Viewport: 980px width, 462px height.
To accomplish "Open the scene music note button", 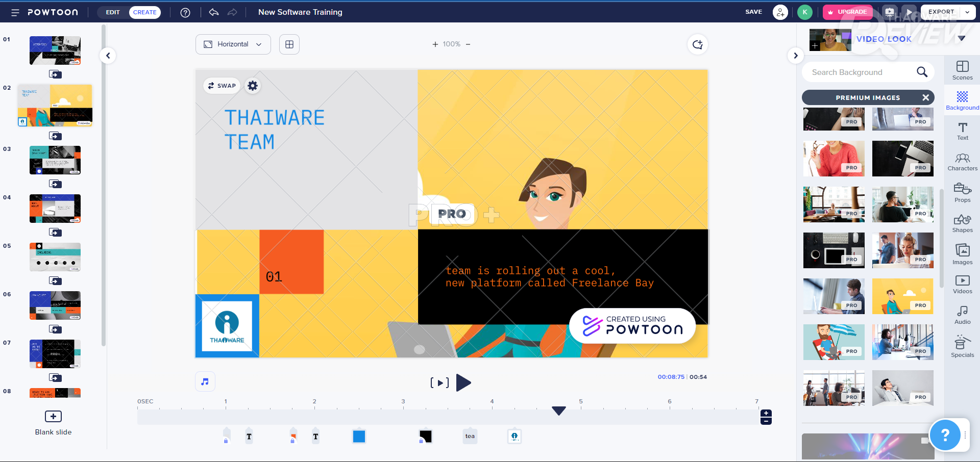I will coord(205,381).
